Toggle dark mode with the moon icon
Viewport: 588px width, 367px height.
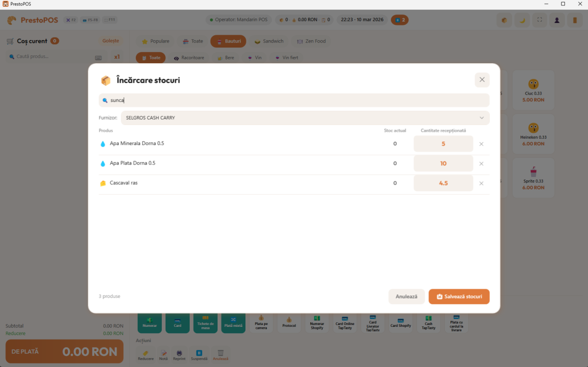(522, 20)
